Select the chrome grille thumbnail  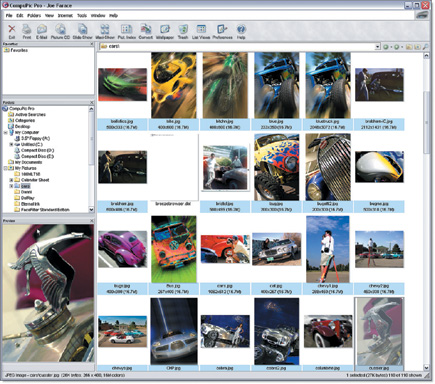pyautogui.click(x=328, y=167)
